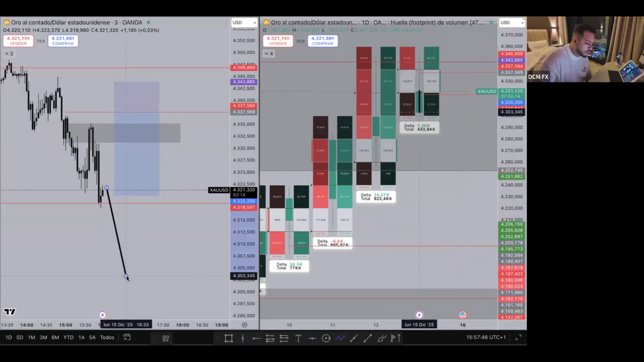Click the US flag event marker on right chart
The width and height of the screenshot is (644, 362).
tap(463, 315)
